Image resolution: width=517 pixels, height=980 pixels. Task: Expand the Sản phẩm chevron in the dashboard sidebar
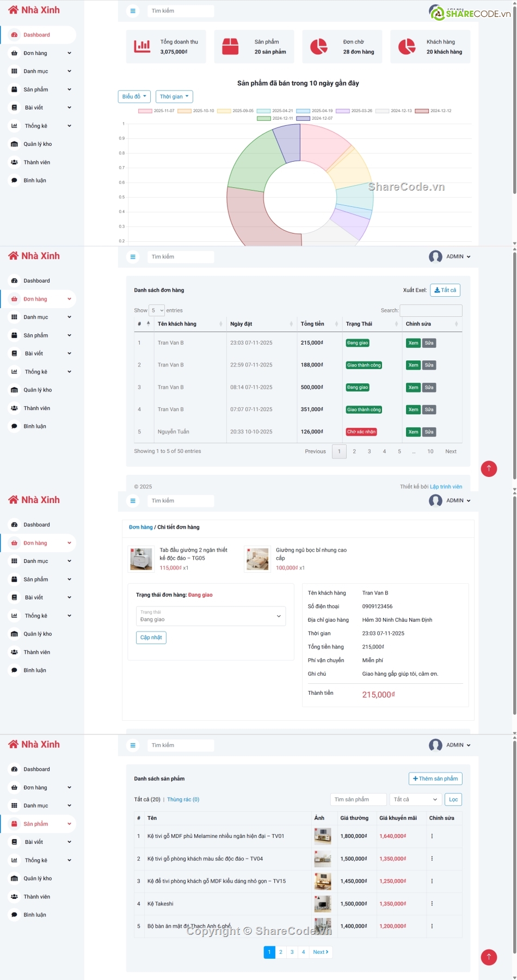coord(69,90)
